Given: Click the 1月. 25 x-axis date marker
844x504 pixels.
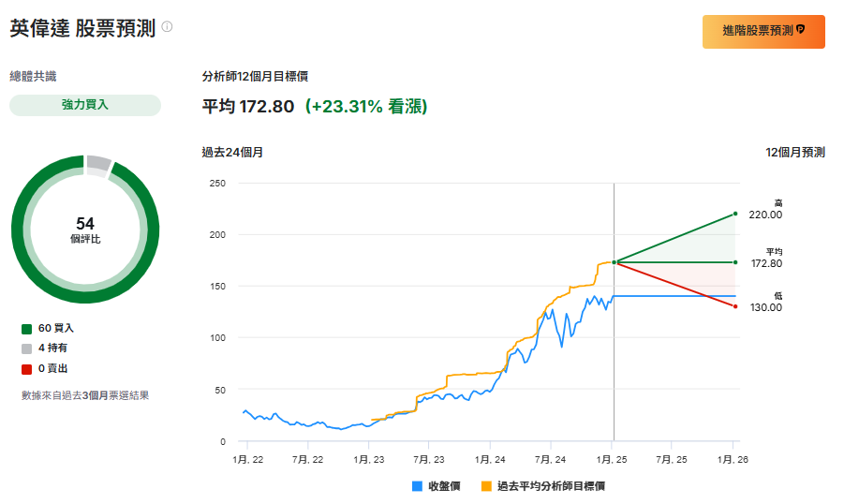Looking at the screenshot, I should [613, 459].
